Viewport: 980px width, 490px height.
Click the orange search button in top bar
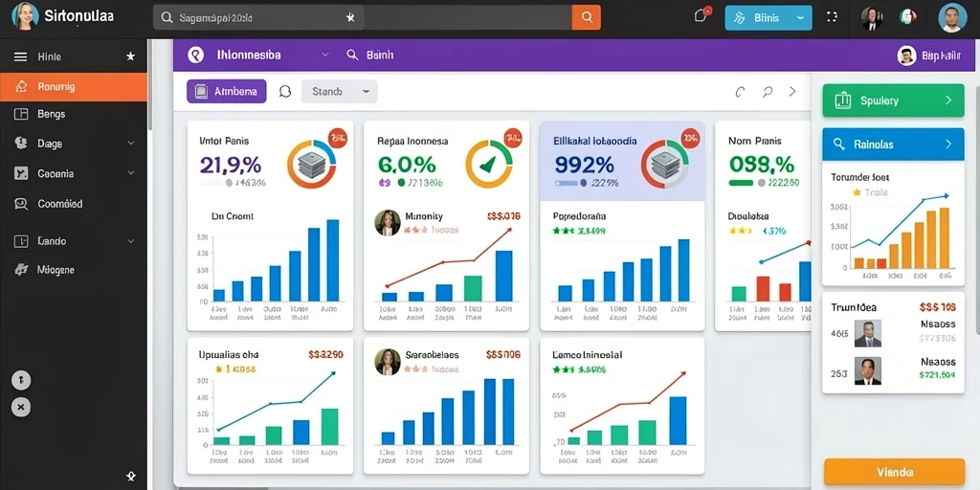pos(587,17)
